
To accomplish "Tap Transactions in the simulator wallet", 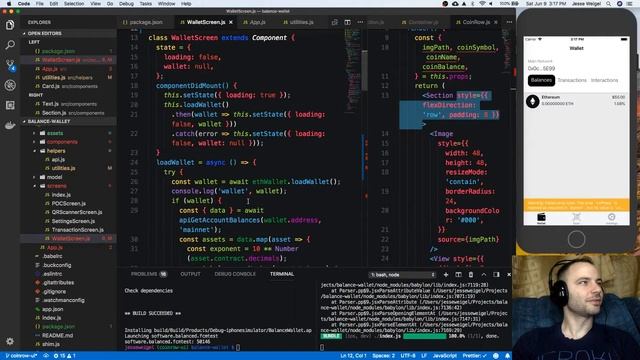I will (572, 80).
